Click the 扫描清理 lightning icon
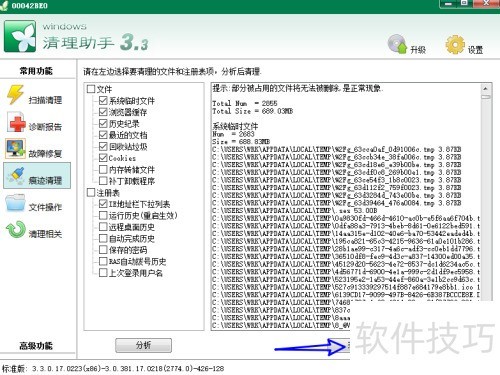Image resolution: width=500 pixels, height=375 pixels. [16, 94]
